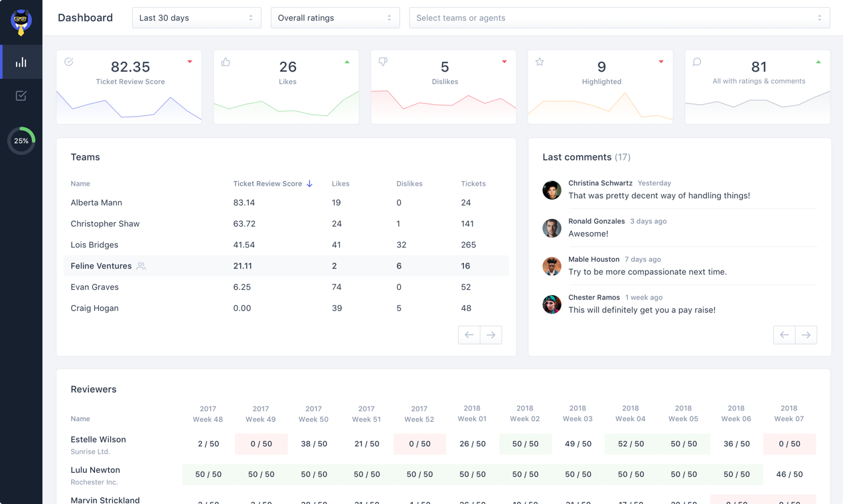This screenshot has width=843, height=504.
Task: Open the Overall ratings dropdown
Action: (335, 18)
